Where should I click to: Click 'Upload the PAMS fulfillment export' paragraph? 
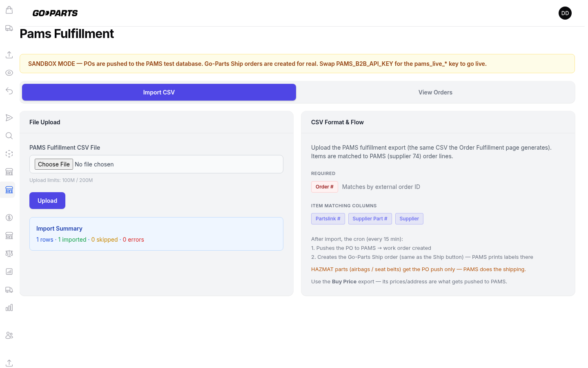[431, 152]
